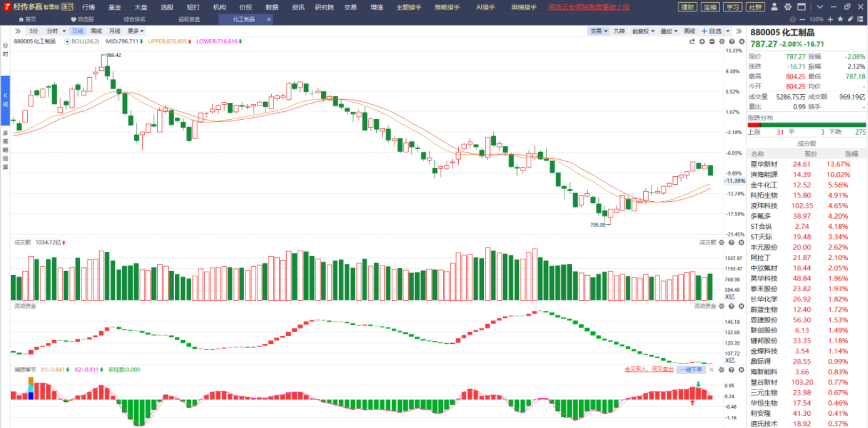The height and width of the screenshot is (428, 868).
Task: Close the 流动资金 indicator panel
Action: point(741,306)
